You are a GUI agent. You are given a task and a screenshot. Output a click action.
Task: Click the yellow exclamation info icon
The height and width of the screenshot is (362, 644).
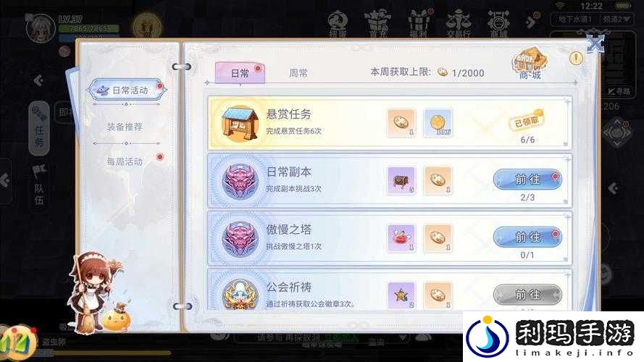pos(576,59)
